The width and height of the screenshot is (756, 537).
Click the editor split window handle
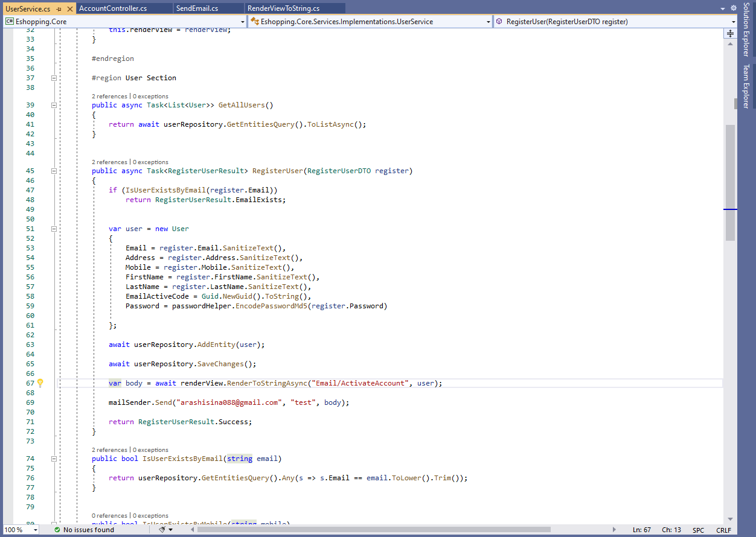(730, 34)
